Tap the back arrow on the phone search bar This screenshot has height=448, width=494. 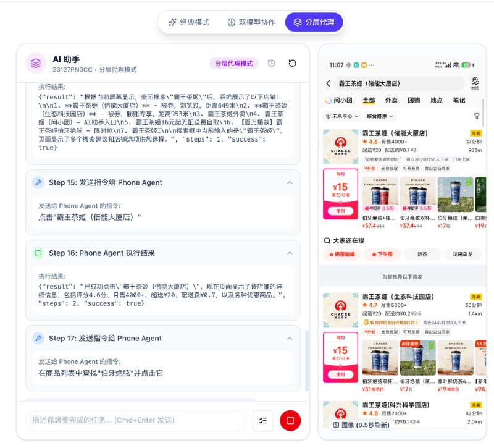click(x=327, y=83)
